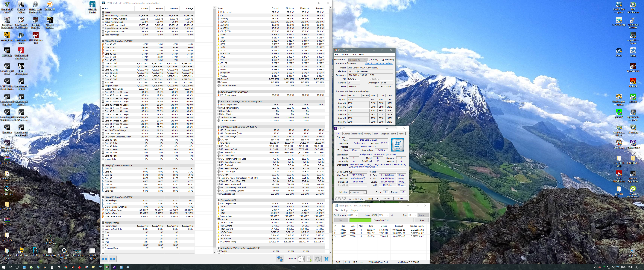Viewport: 644px width, 270px height.
Task: Click Check for Intel Driver Updates link
Action: tap(379, 63)
